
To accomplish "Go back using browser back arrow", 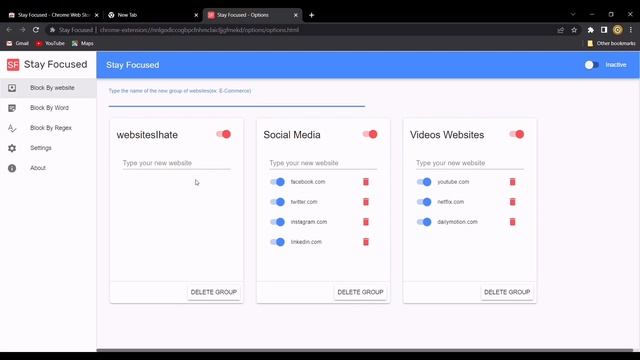I will pos(9,30).
